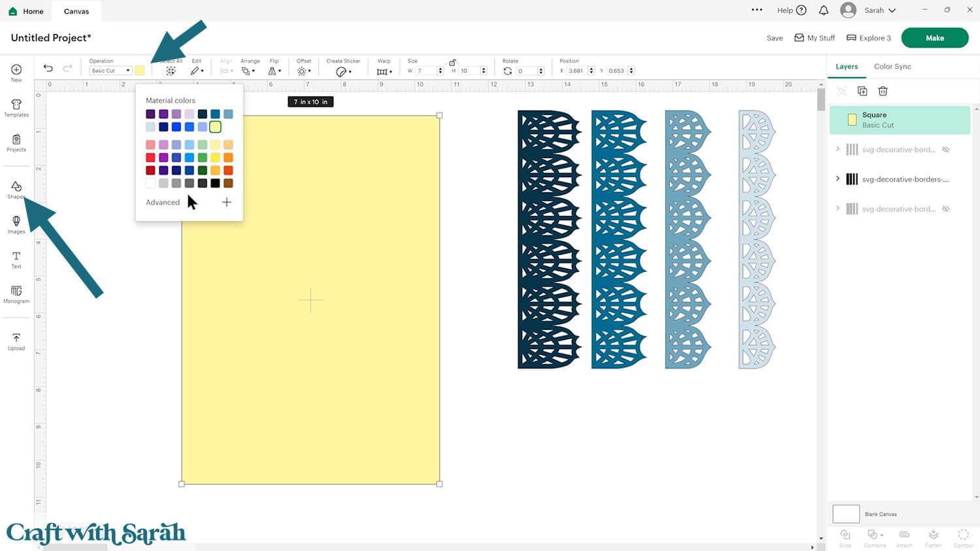980x551 pixels.
Task: Open the Shapes tool in sidebar
Action: (16, 190)
